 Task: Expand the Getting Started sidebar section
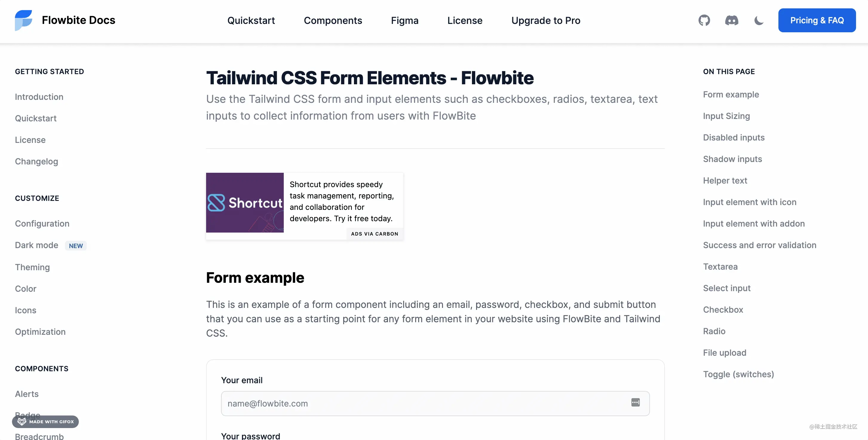click(x=49, y=71)
